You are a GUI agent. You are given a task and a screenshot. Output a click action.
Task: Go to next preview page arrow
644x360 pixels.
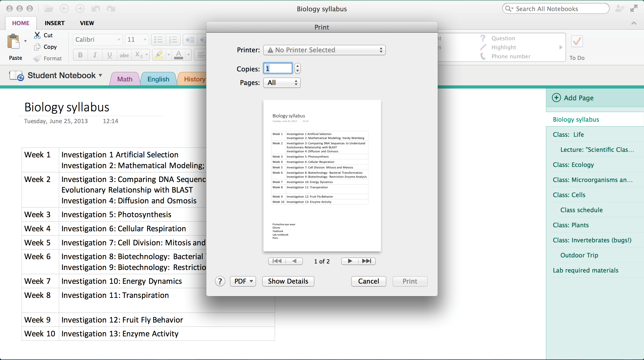point(350,261)
